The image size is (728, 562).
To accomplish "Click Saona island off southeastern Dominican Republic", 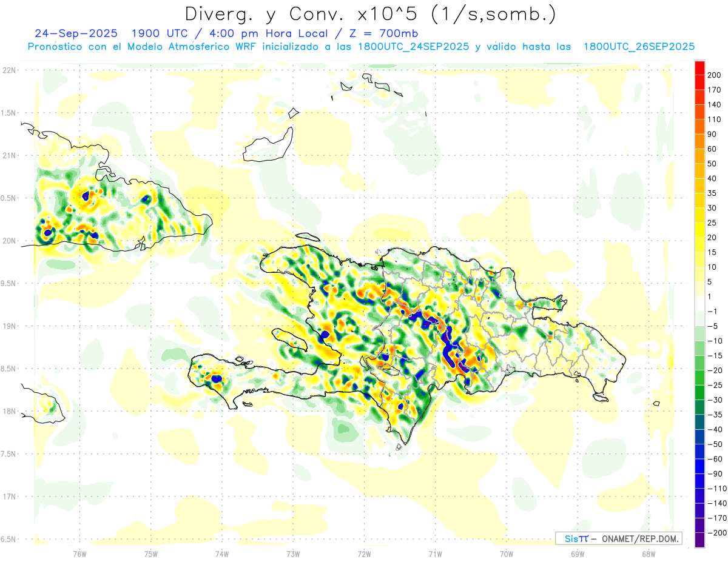I will pyautogui.click(x=601, y=398).
